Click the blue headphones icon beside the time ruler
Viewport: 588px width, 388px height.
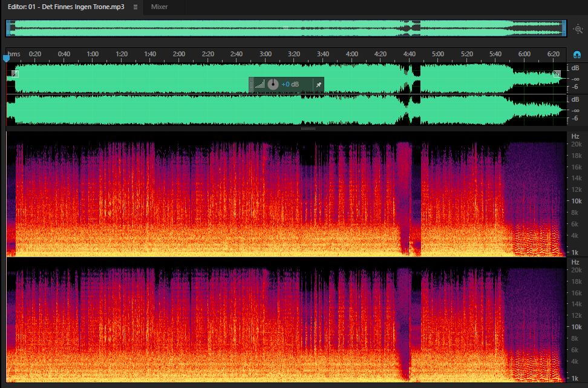(577, 55)
